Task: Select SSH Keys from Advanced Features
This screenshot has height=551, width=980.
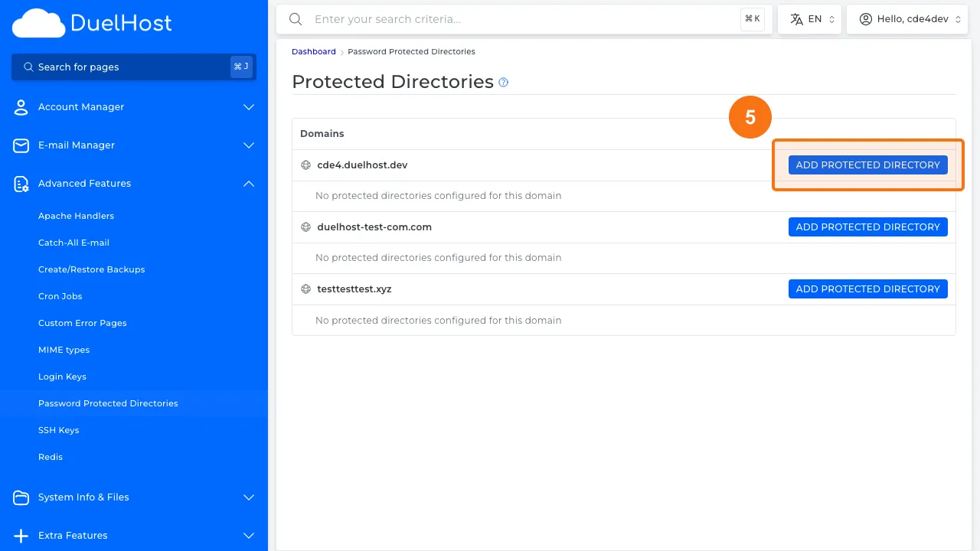Action: coord(58,430)
